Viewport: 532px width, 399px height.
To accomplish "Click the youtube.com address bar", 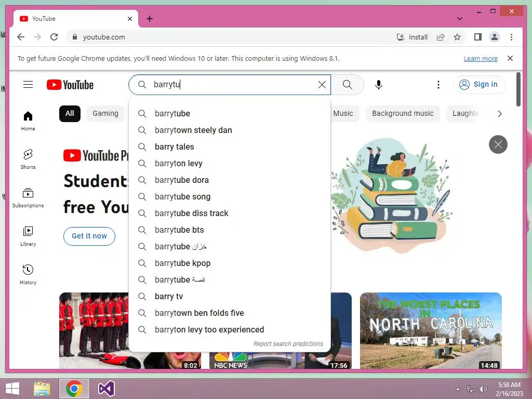I will [231, 37].
